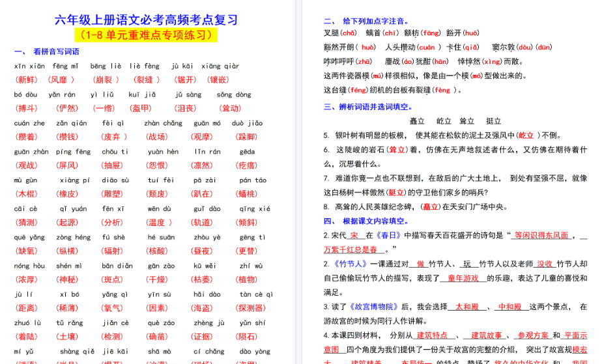This screenshot has height=364, width=602.
Task: Select the underlined answer 没收
Action: pyautogui.click(x=545, y=264)
